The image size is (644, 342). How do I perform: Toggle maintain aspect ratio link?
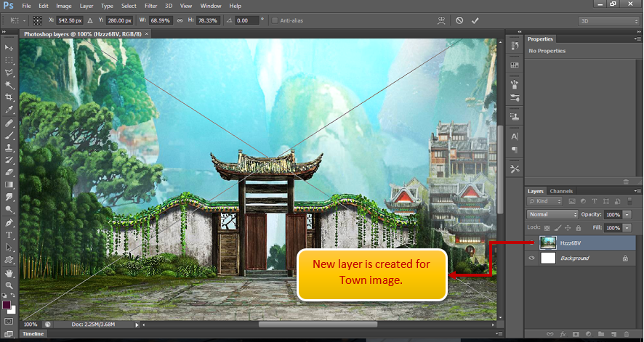click(x=180, y=20)
